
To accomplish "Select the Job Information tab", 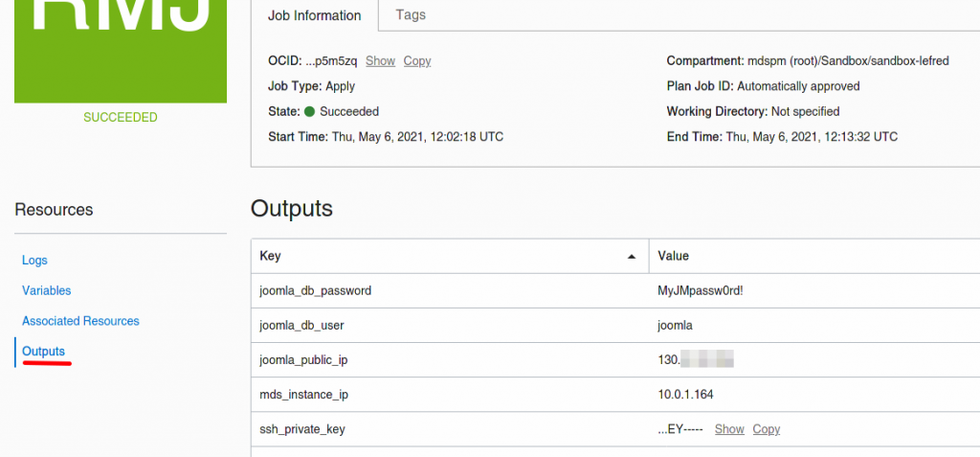I will tap(314, 15).
